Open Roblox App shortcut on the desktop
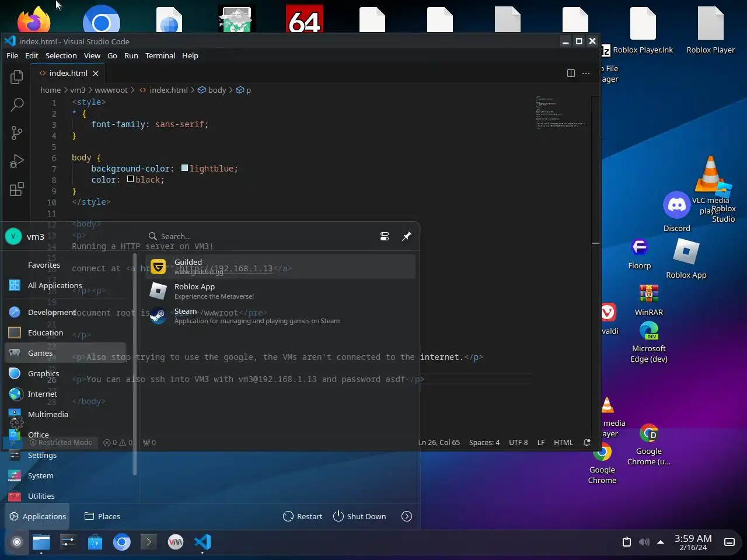747x560 pixels. pyautogui.click(x=686, y=259)
